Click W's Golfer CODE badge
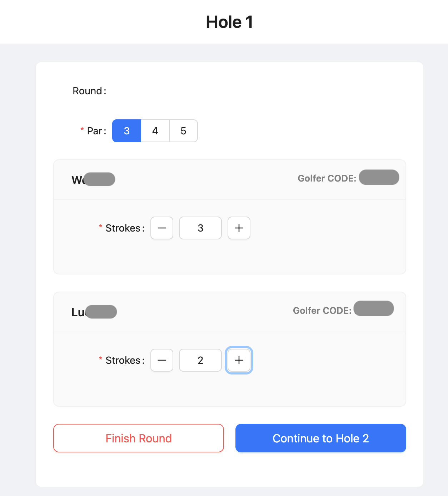 click(x=379, y=177)
